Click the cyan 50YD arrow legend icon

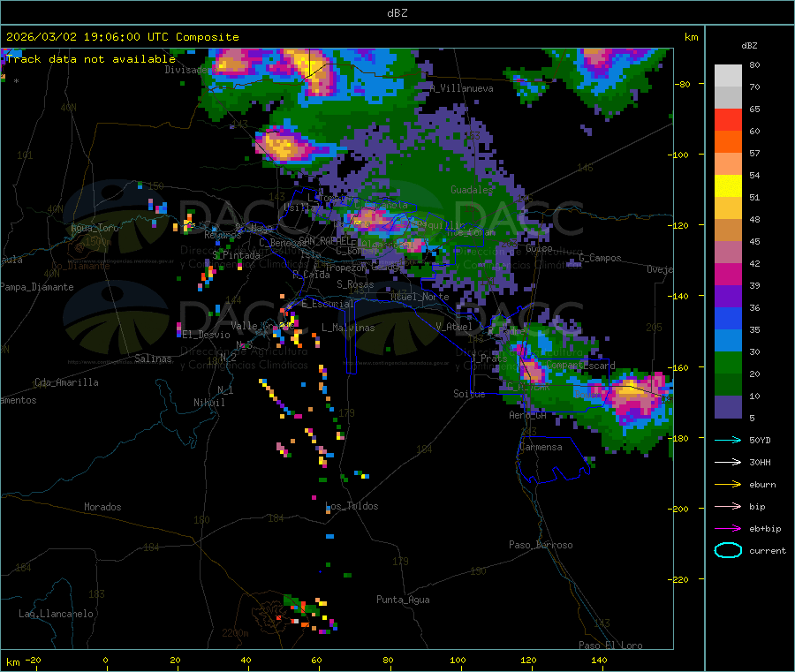click(728, 440)
